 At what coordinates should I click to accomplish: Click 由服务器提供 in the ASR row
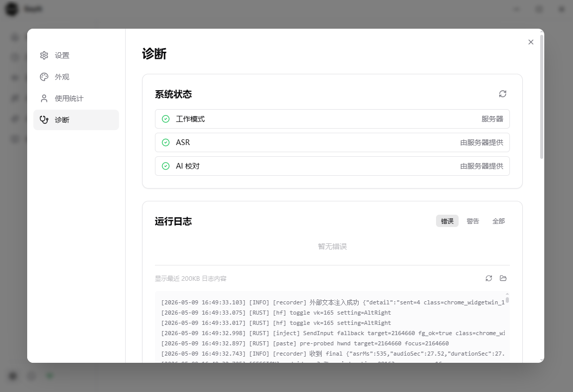(482, 142)
